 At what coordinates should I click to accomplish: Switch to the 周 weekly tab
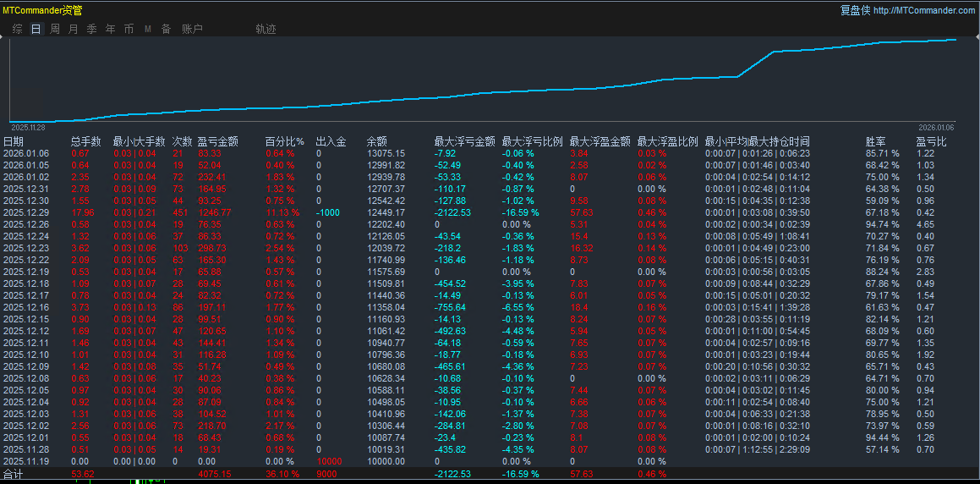(55, 29)
